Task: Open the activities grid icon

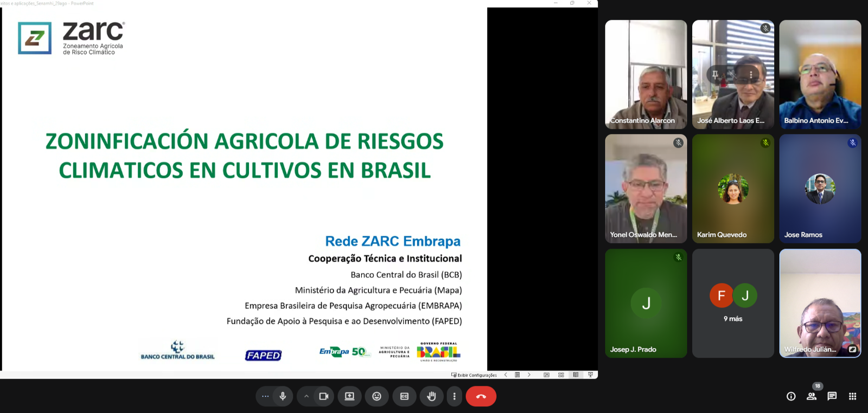Action: (x=852, y=396)
